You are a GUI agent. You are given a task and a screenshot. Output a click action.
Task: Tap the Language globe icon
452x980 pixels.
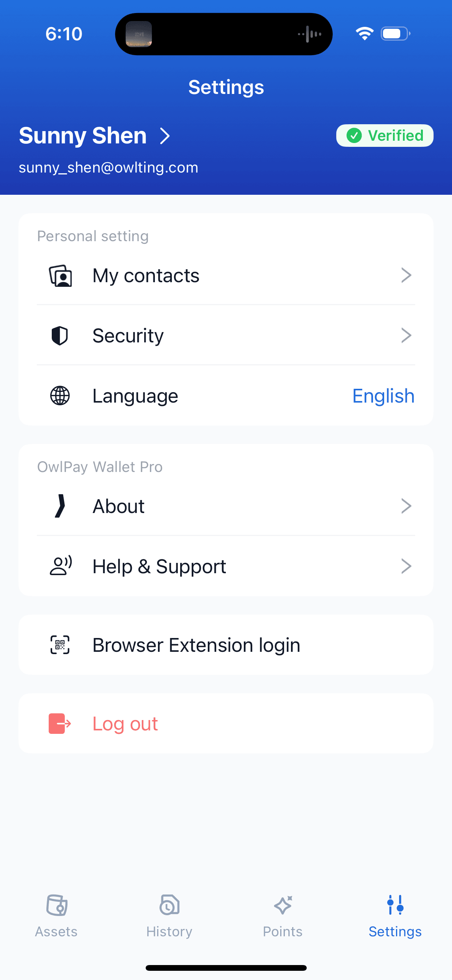click(60, 396)
